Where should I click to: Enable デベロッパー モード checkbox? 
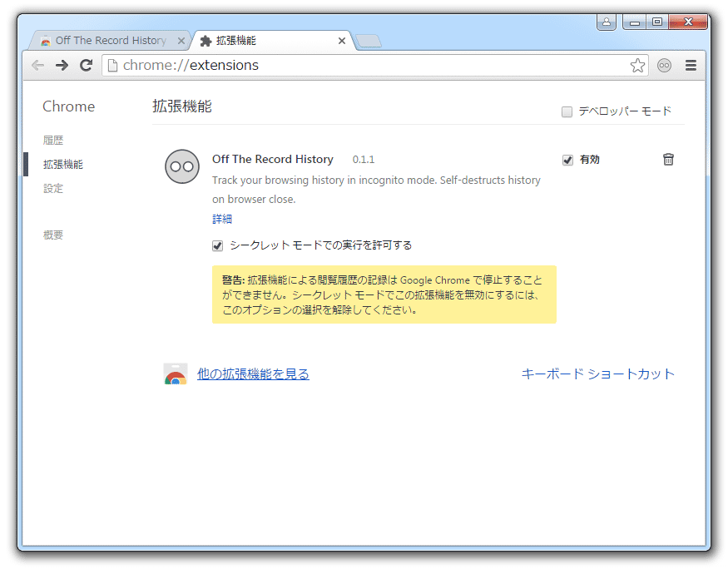point(567,111)
